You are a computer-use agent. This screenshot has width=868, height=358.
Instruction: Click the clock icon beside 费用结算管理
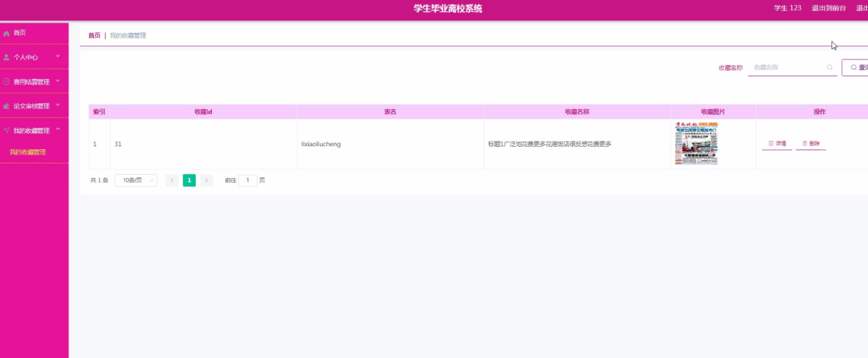[6, 82]
